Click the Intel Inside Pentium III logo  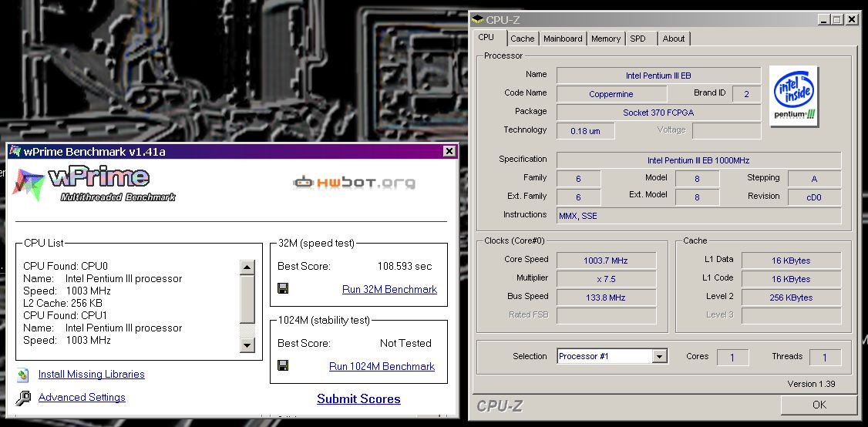(794, 96)
